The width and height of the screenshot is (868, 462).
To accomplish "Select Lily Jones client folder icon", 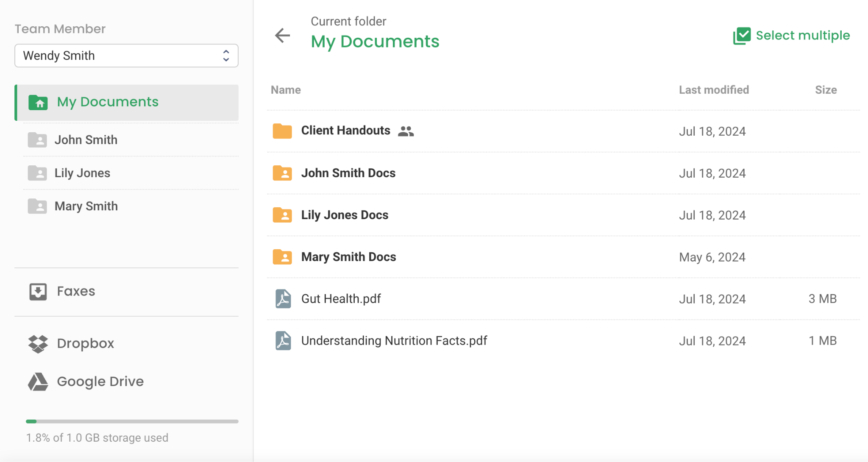I will (37, 173).
